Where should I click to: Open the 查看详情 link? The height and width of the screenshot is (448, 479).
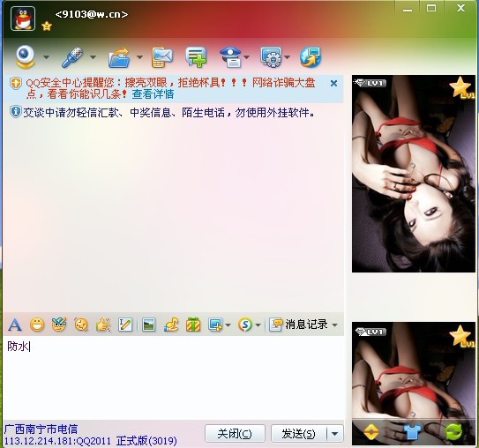point(153,94)
